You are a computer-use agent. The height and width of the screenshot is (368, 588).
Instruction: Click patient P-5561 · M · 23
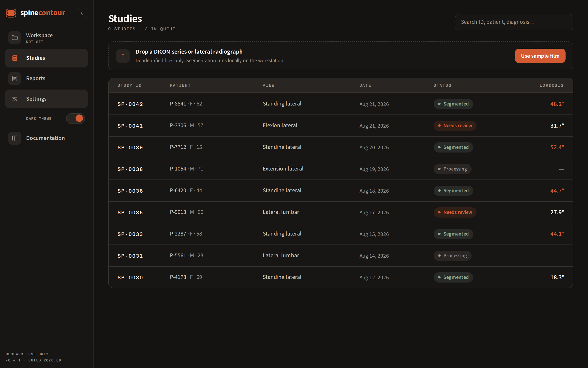point(186,255)
